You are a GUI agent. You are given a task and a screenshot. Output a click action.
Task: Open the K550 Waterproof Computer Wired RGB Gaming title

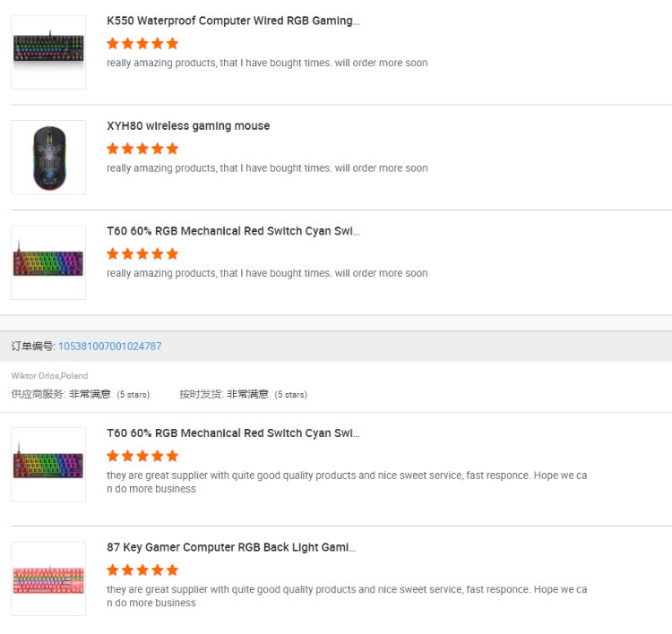(233, 21)
